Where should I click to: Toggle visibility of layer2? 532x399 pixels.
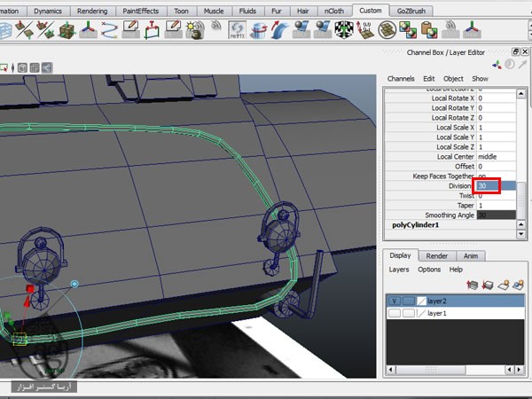coord(394,301)
